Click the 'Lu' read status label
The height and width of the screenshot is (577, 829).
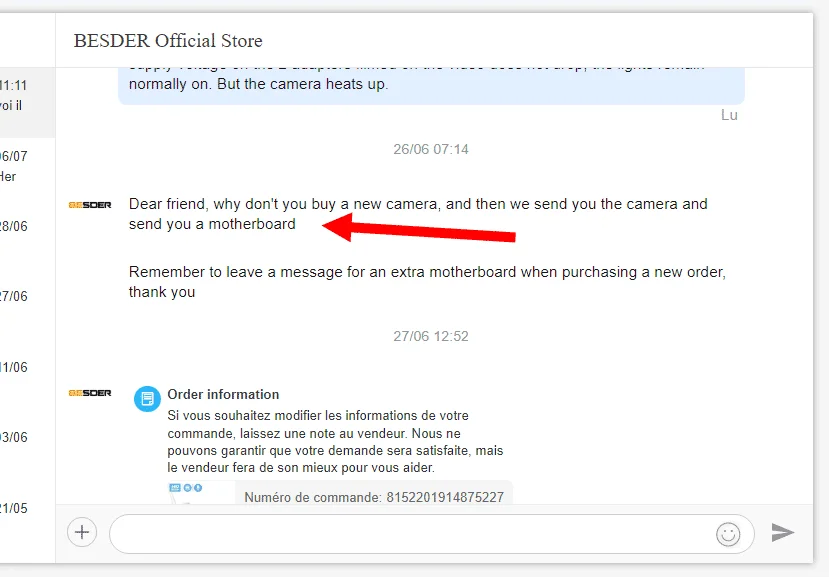click(729, 115)
